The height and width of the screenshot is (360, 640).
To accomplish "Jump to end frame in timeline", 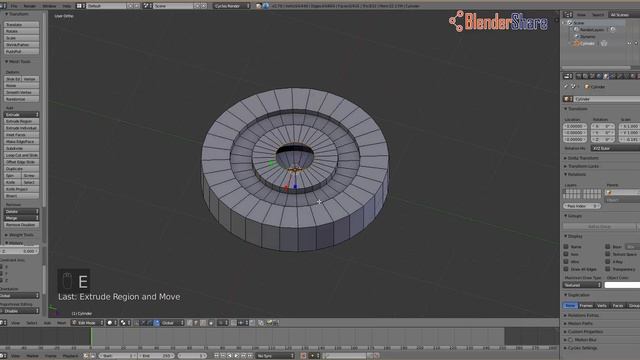I will coord(250,356).
